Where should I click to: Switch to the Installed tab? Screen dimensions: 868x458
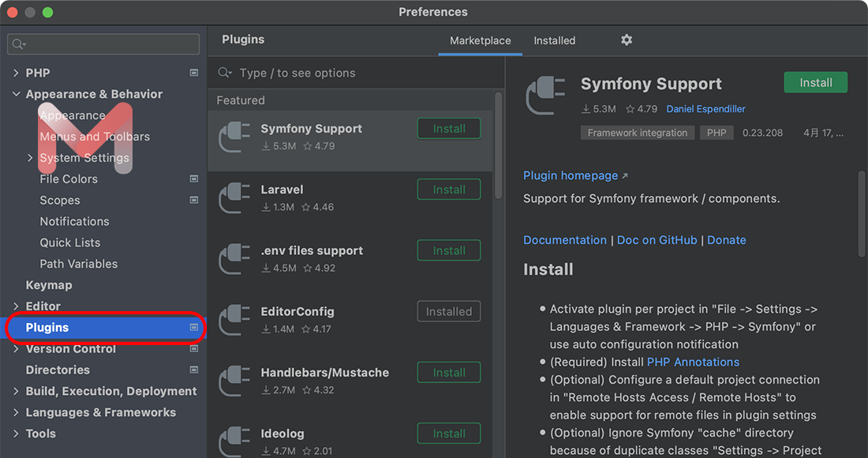click(554, 40)
